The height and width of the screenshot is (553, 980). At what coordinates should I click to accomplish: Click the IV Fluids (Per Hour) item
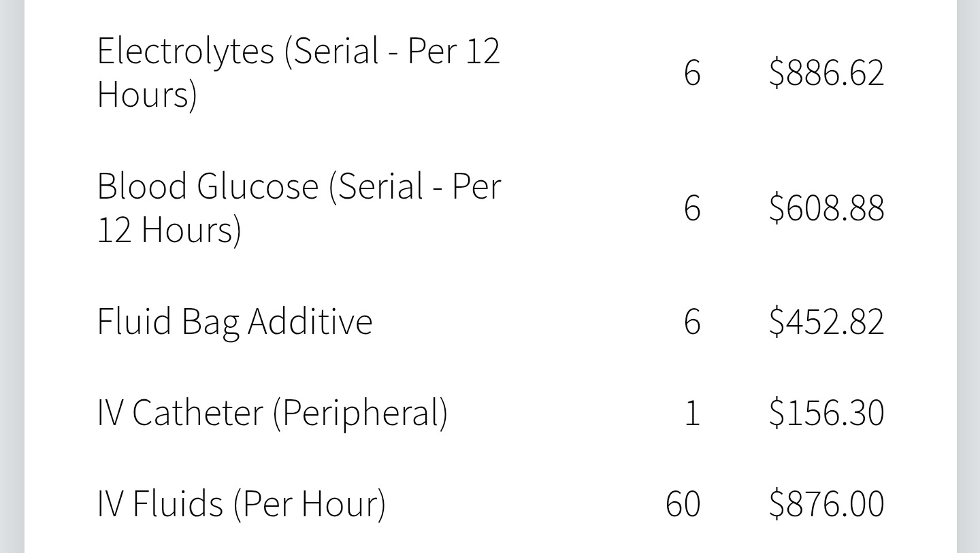click(241, 504)
